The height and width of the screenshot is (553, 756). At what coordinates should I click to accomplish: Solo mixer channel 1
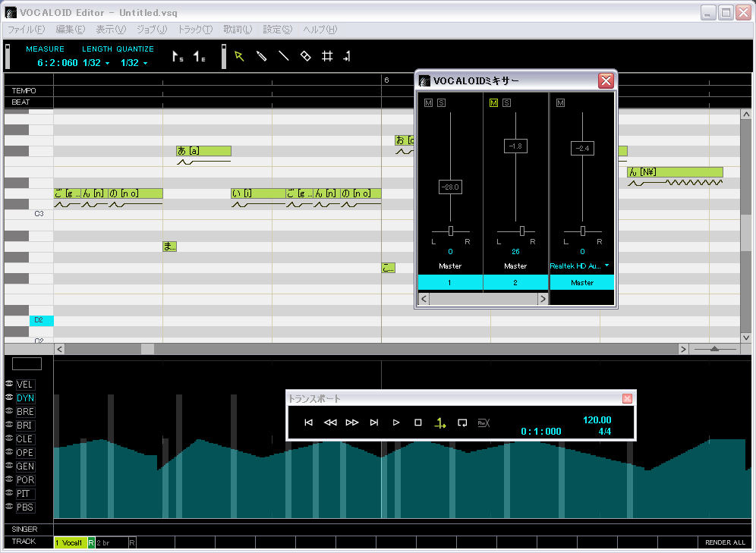tap(441, 102)
